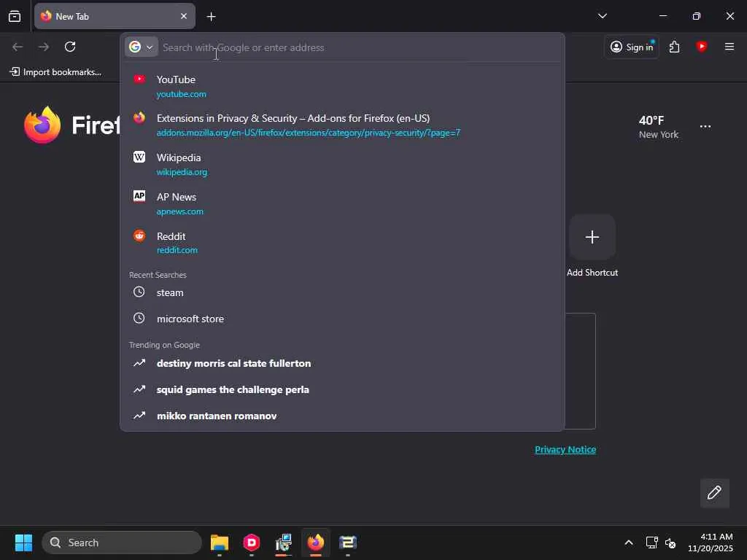Select the Wikipedia suggestion
This screenshot has height=560, width=747.
point(343,164)
